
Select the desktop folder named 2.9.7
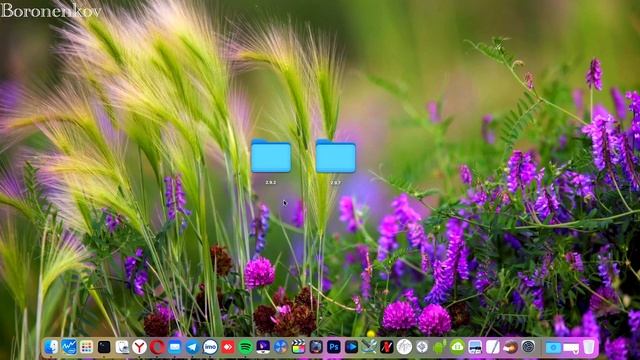coord(336,156)
